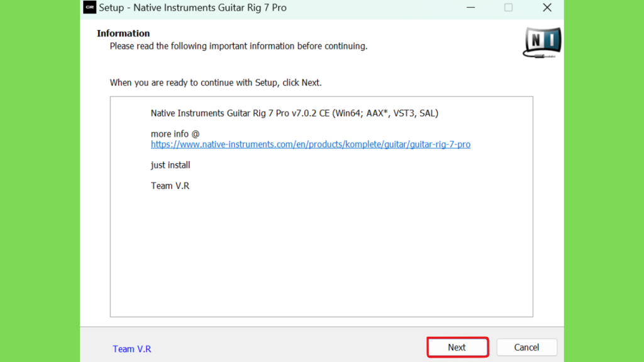Click the 'just install' text line
The image size is (644, 362).
pos(170,165)
